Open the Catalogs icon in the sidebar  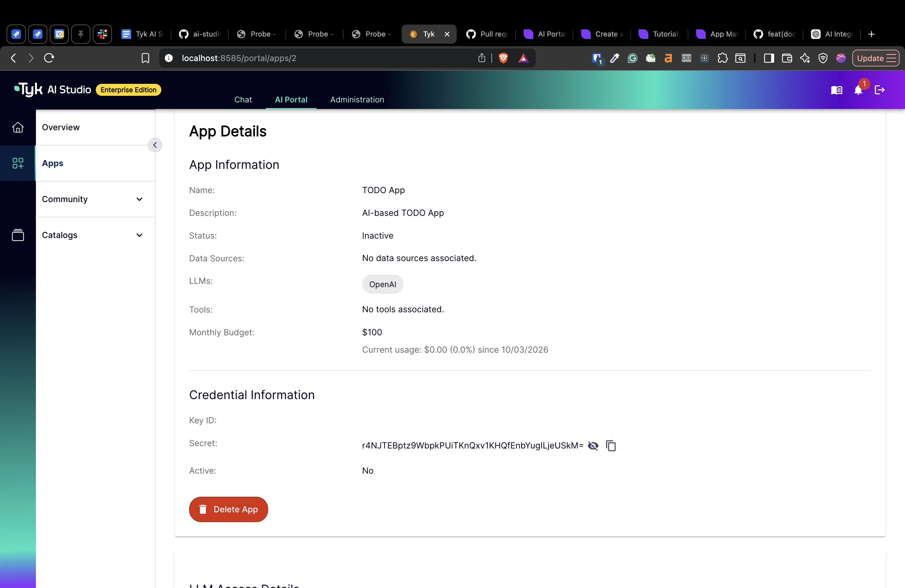(18, 235)
